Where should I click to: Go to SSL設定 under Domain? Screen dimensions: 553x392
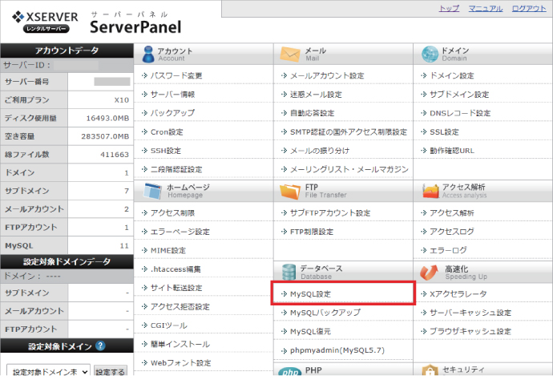click(x=444, y=131)
